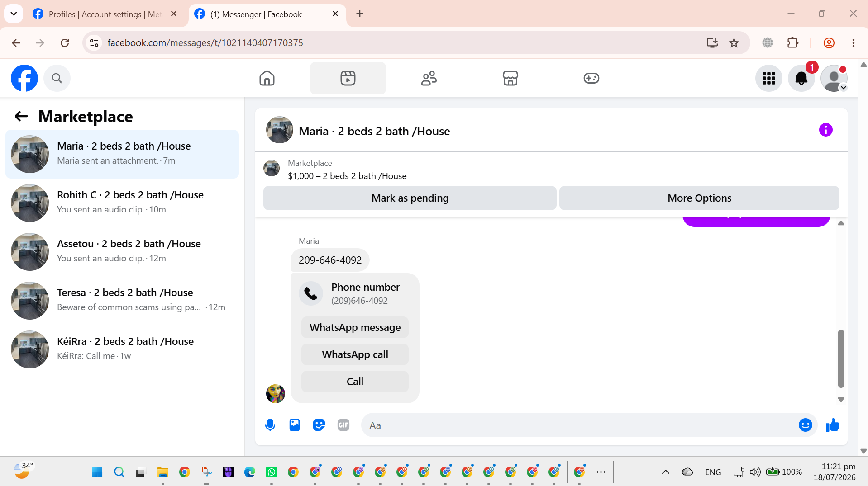
Task: Bookmark this page with the star icon
Action: click(734, 43)
